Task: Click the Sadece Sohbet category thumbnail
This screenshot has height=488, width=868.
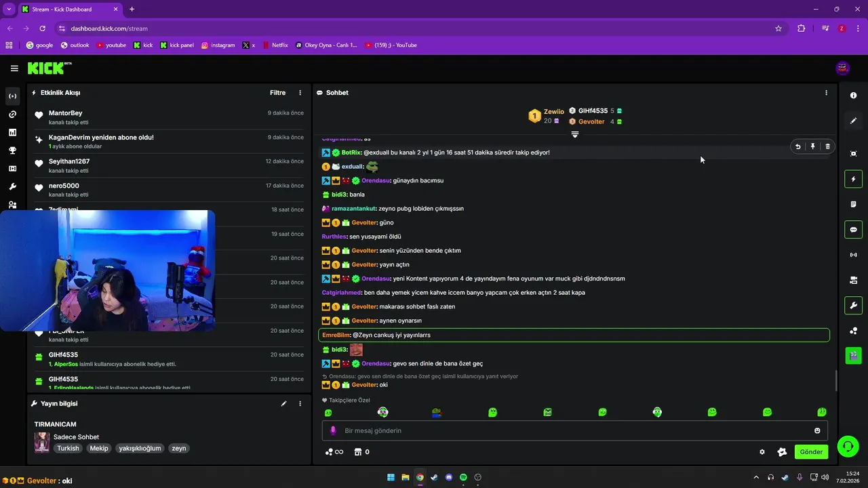Action: pyautogui.click(x=42, y=443)
